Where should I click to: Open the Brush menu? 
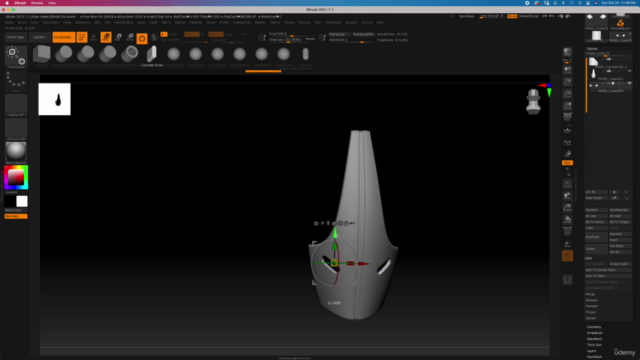(22, 22)
